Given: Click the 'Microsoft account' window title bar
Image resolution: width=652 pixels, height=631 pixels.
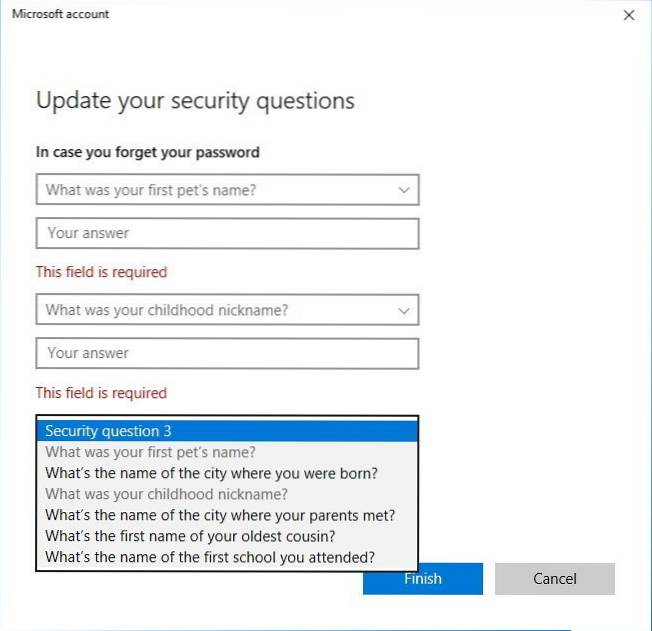Looking at the screenshot, I should (x=61, y=15).
